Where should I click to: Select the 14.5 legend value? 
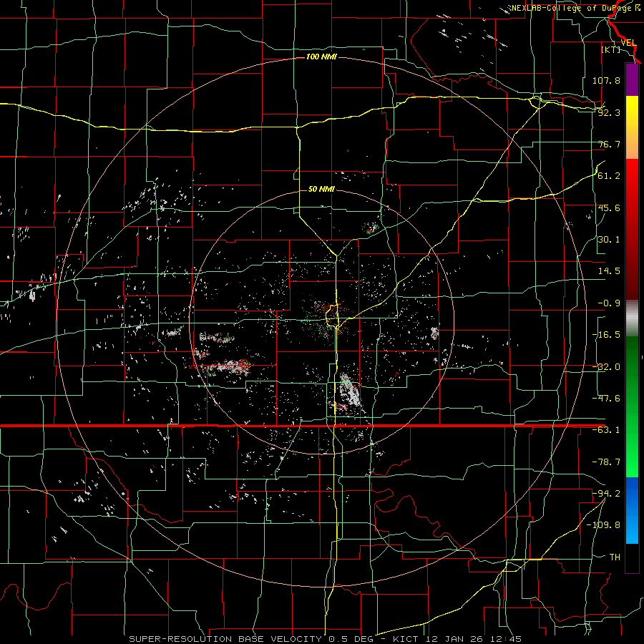click(x=609, y=271)
